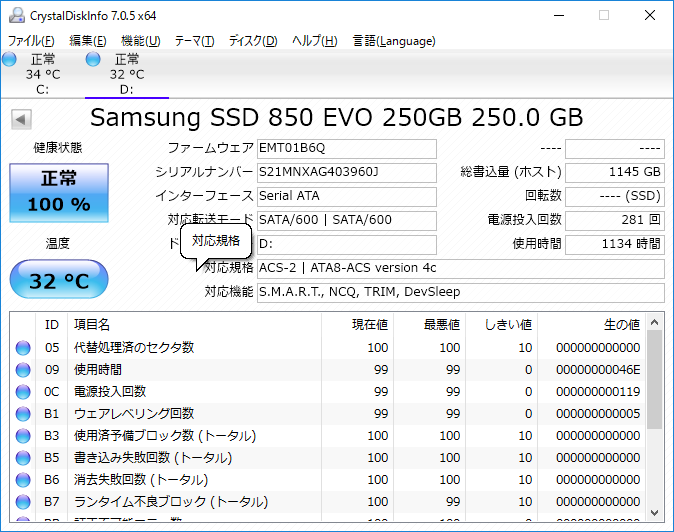The width and height of the screenshot is (674, 532).
Task: Click the interface field Serial ATA
Action: coord(347,197)
